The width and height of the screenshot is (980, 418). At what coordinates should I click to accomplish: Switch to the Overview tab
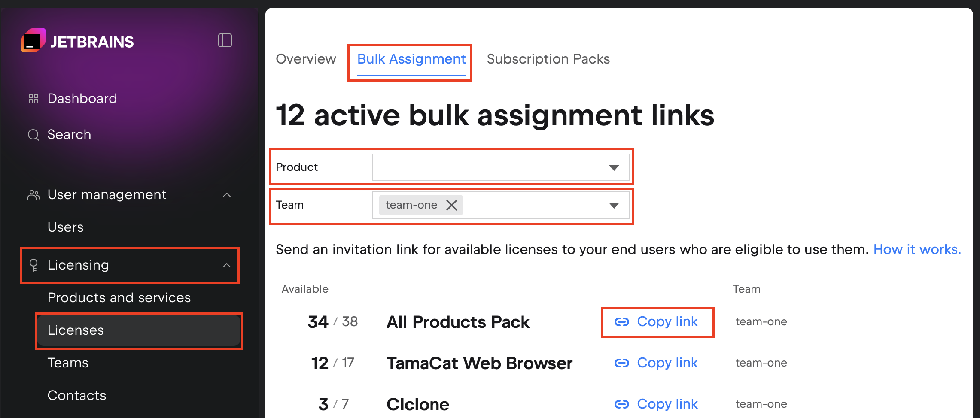click(x=306, y=59)
